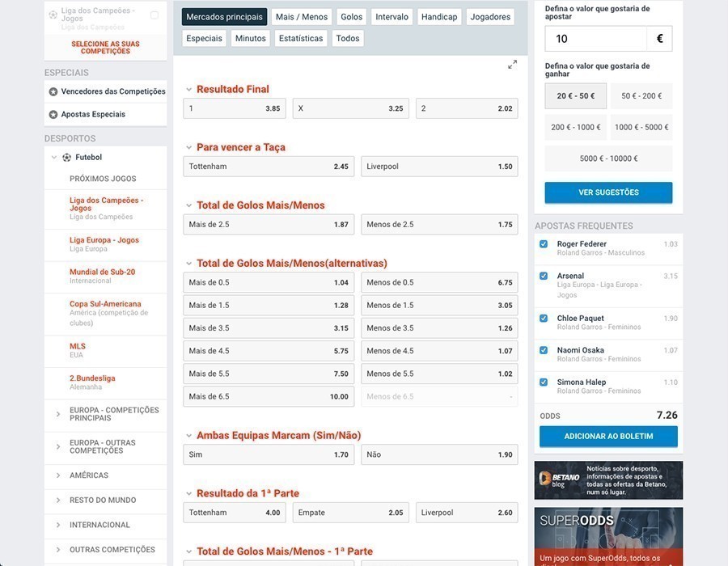Expand the Américas category
728x566 pixels.
pos(58,475)
